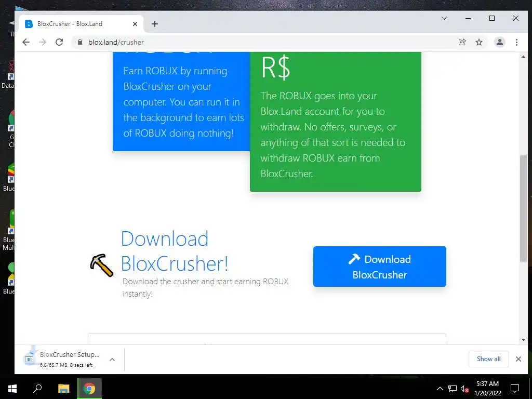Click the scrollbar up arrow

coord(523,57)
